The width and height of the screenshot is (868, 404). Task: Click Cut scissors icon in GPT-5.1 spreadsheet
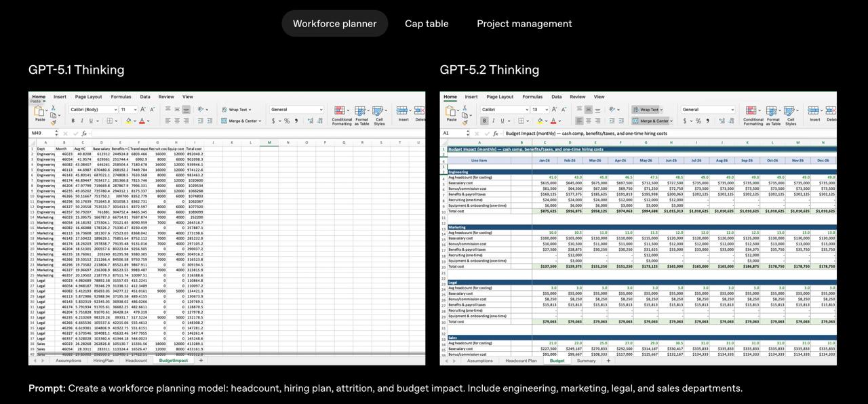pyautogui.click(x=52, y=108)
